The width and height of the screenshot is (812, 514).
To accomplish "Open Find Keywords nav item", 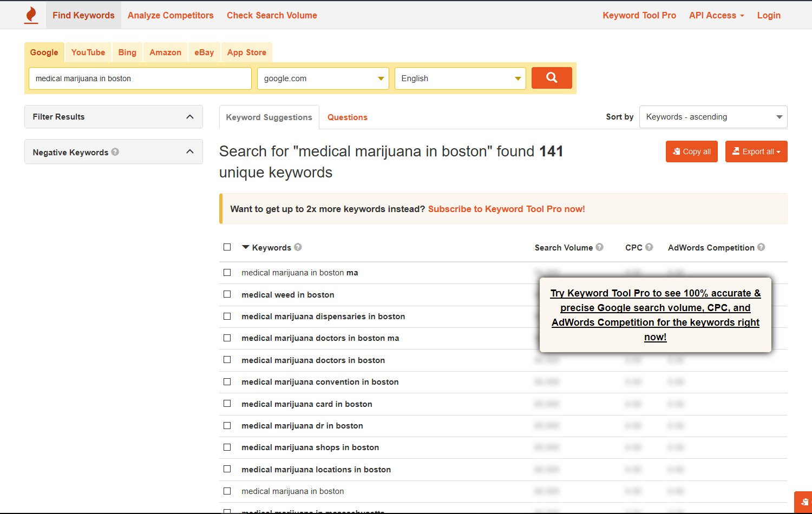I will click(x=83, y=15).
